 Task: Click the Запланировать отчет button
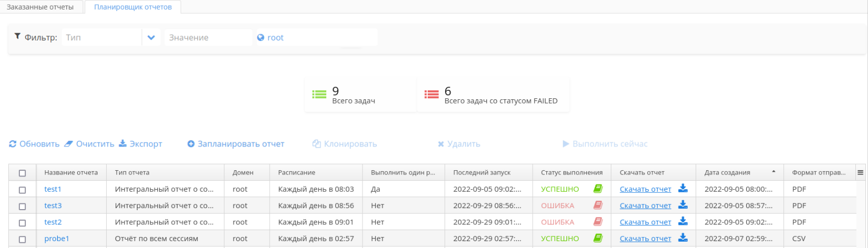pos(236,144)
